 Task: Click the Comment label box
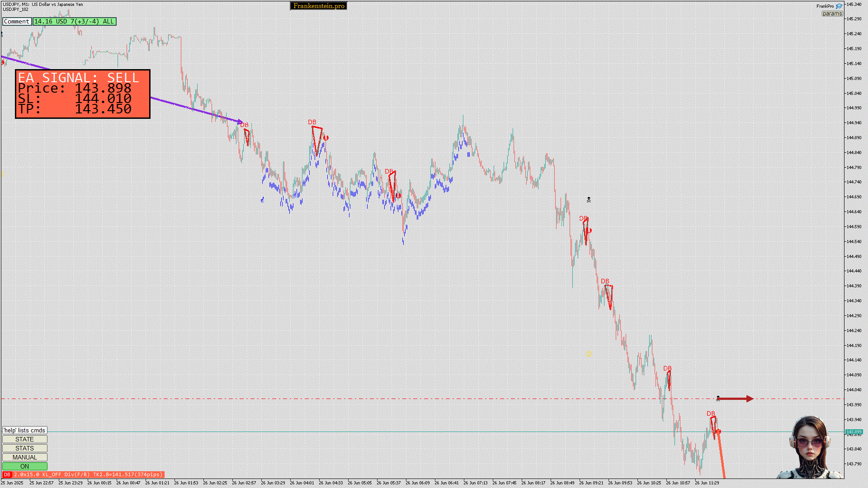(x=17, y=21)
